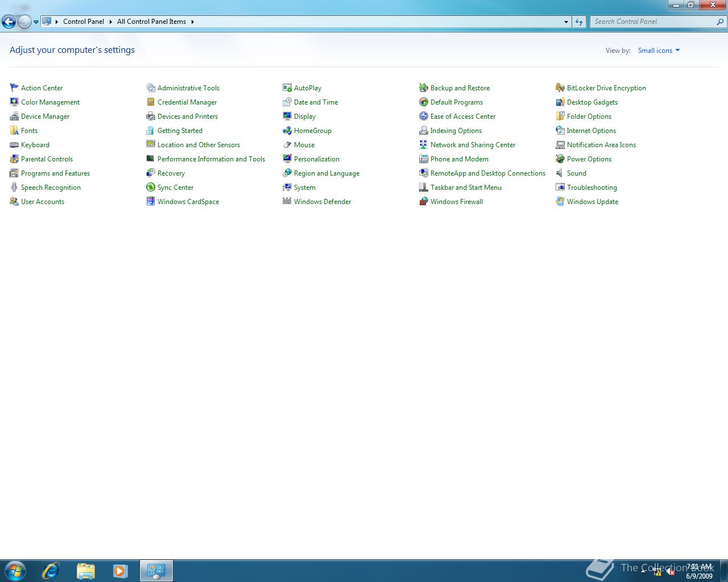
Task: Click the Ease of Access Center icon
Action: point(424,116)
